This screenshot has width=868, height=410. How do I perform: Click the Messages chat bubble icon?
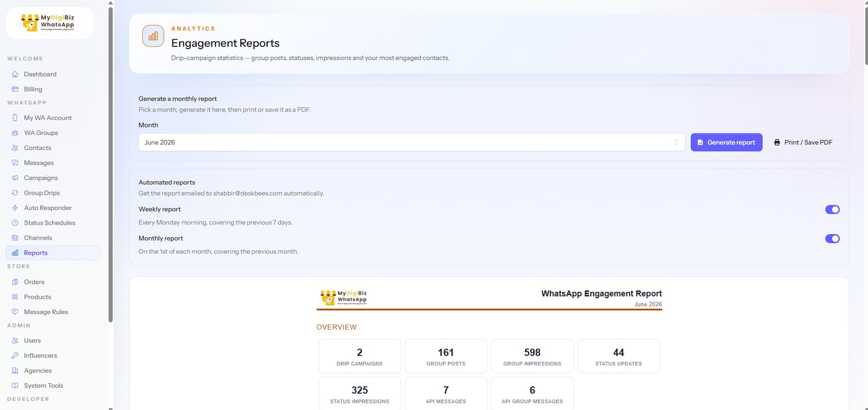[x=15, y=163]
